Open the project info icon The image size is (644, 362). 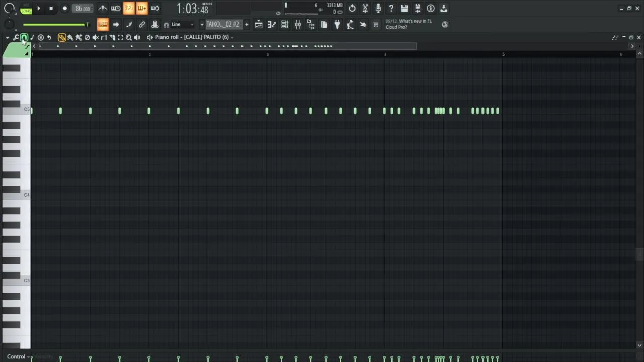[431, 8]
